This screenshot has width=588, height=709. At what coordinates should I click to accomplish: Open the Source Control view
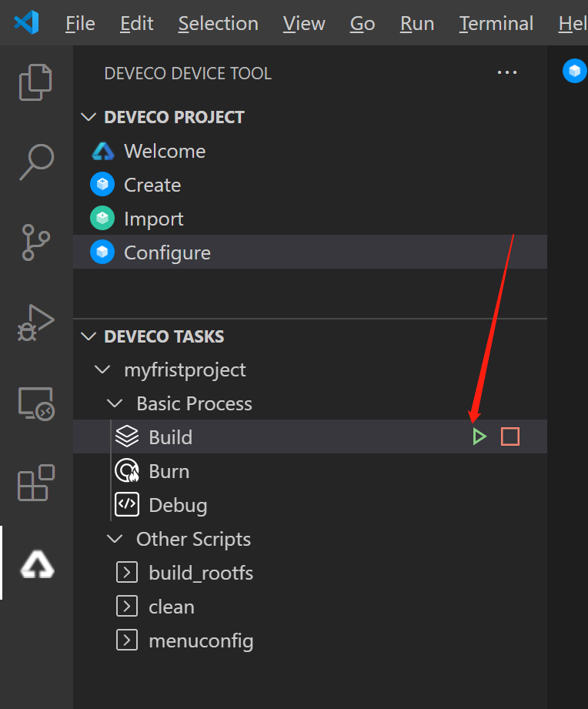pyautogui.click(x=35, y=242)
